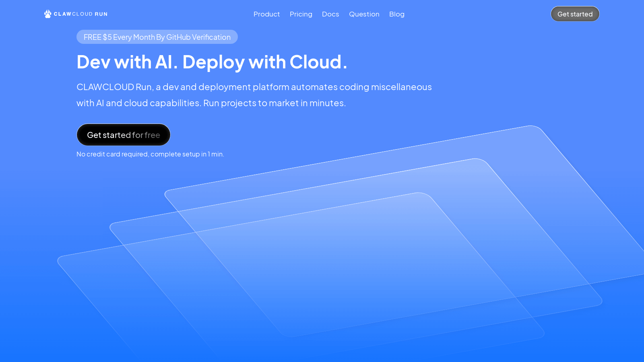The height and width of the screenshot is (362, 644).
Task: Click the ClawCloud paw logo icon
Action: pyautogui.click(x=48, y=14)
